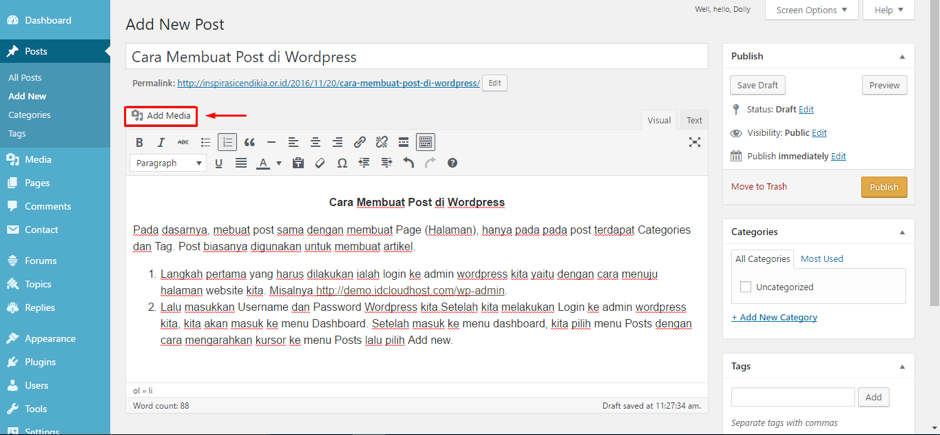
Task: Open post Categories submenu item
Action: [29, 114]
